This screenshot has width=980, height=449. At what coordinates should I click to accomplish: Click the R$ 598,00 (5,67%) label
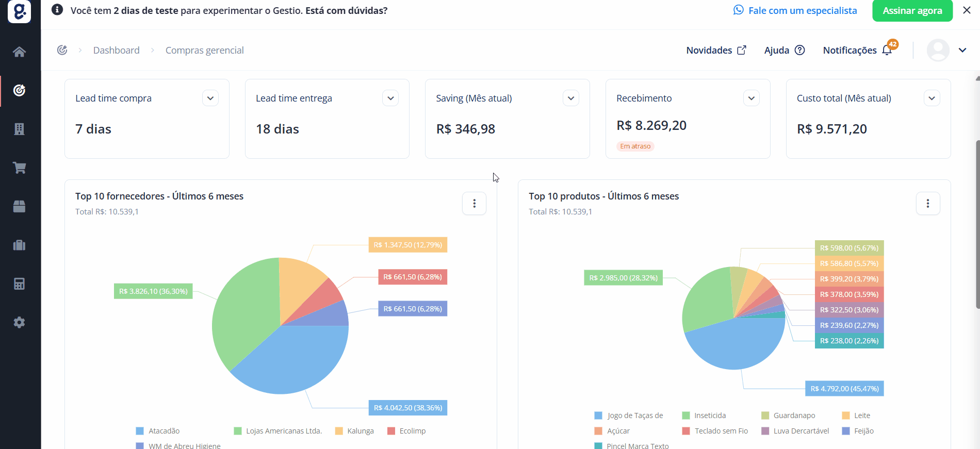[849, 248]
